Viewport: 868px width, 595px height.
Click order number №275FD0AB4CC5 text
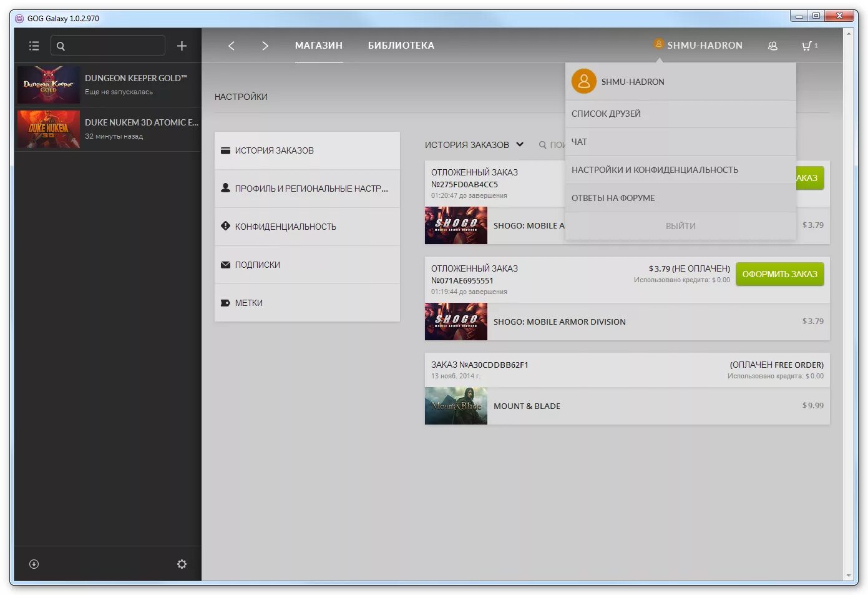pos(465,185)
